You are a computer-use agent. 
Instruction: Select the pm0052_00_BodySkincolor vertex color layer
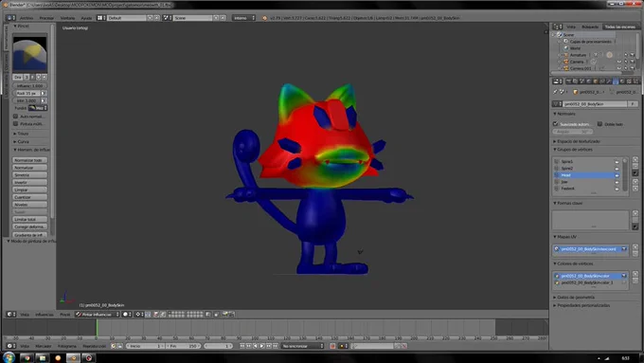coord(591,276)
